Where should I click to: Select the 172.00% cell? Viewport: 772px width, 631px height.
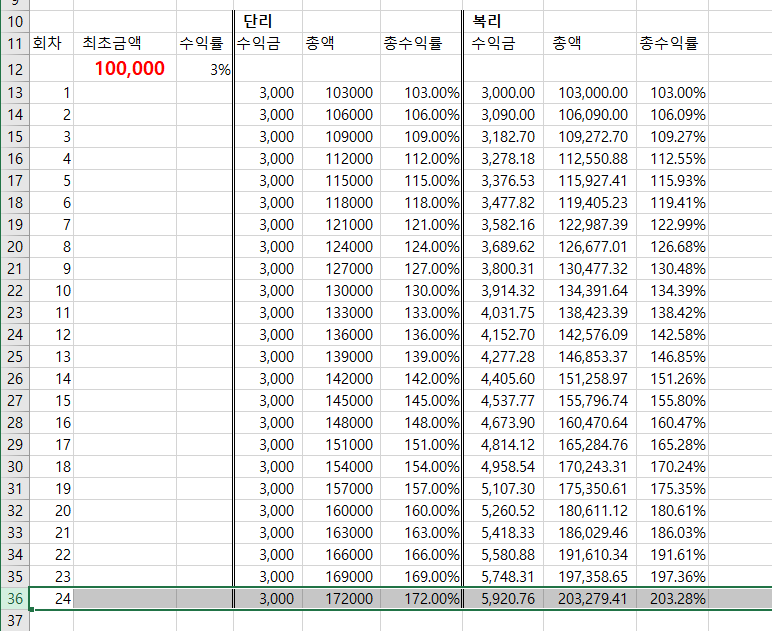[421, 599]
